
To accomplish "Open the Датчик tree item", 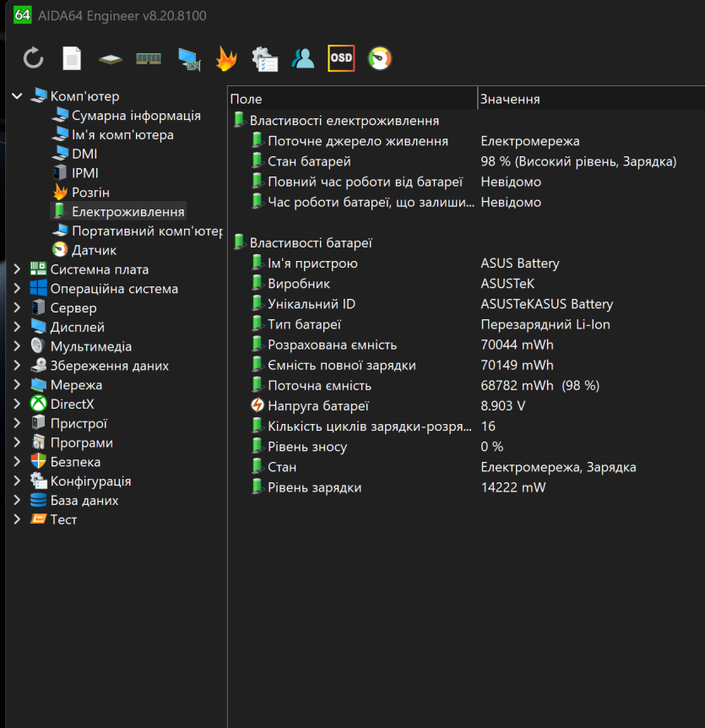I will click(94, 250).
